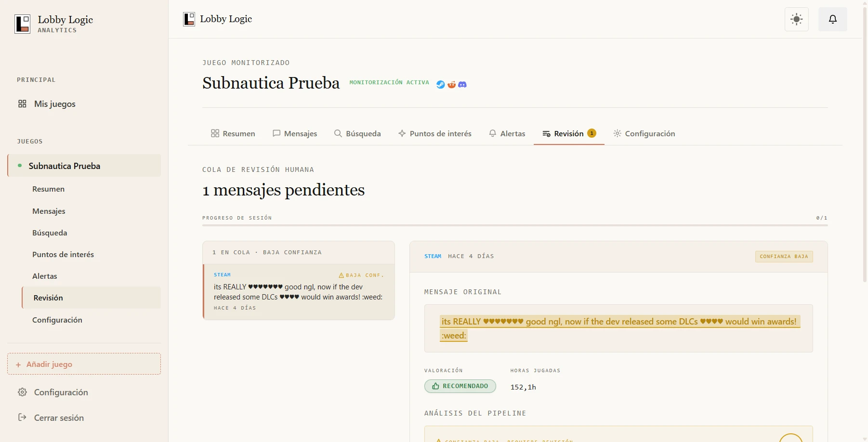Click the 152,1h hours played value
Viewport: 868px width, 442px height.
[523, 387]
